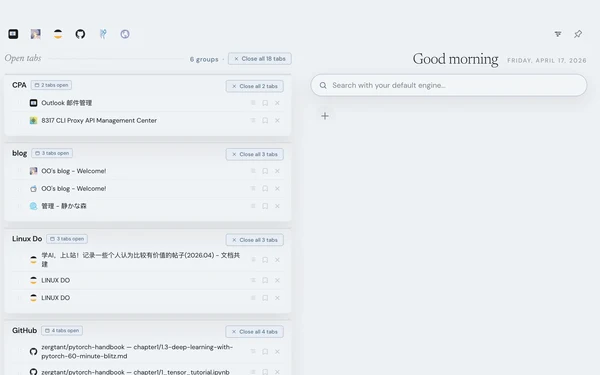
Task: Click the plus icon below search bar
Action: [325, 116]
